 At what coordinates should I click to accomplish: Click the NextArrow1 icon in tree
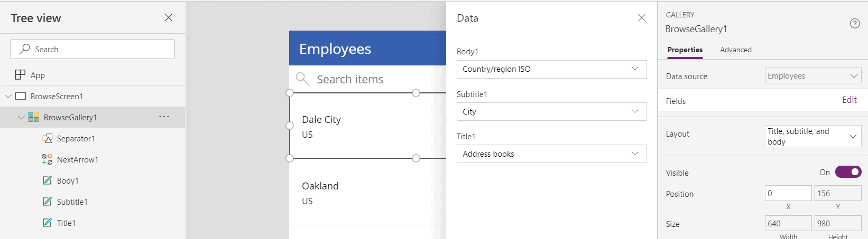(47, 159)
